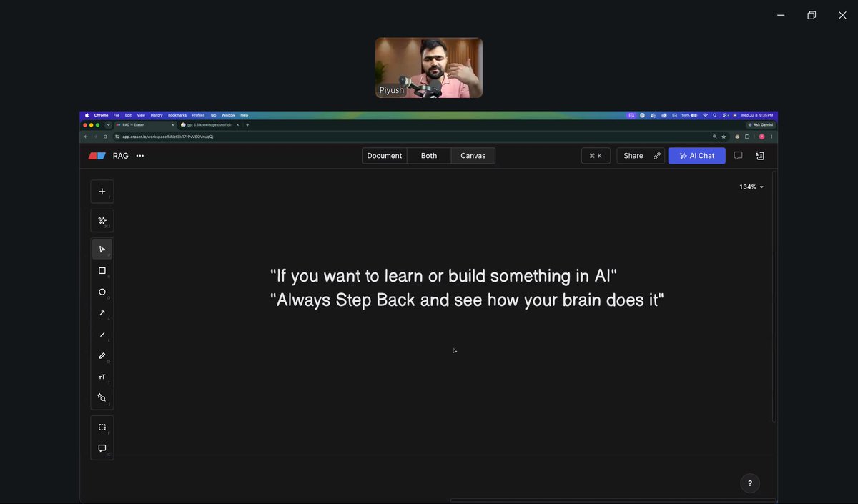Click the RAG file title

[121, 156]
